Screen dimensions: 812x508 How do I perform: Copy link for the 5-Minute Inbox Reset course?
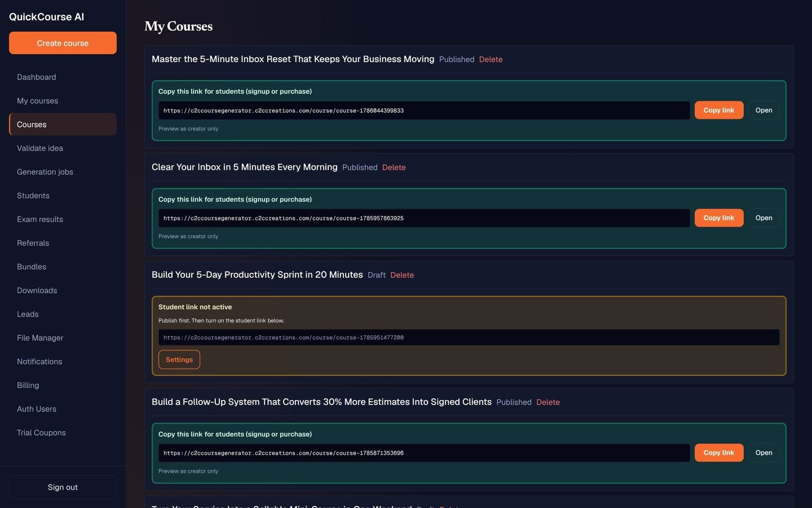[x=719, y=110]
